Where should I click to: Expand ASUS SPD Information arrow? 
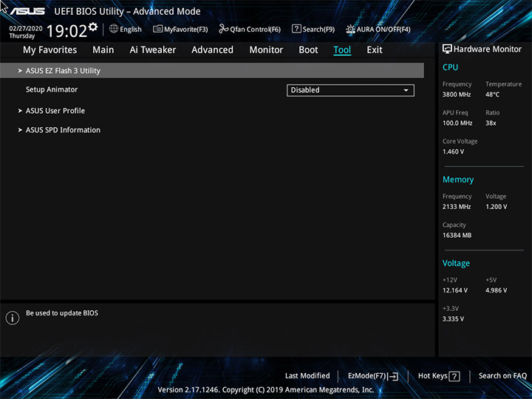pyautogui.click(x=20, y=130)
